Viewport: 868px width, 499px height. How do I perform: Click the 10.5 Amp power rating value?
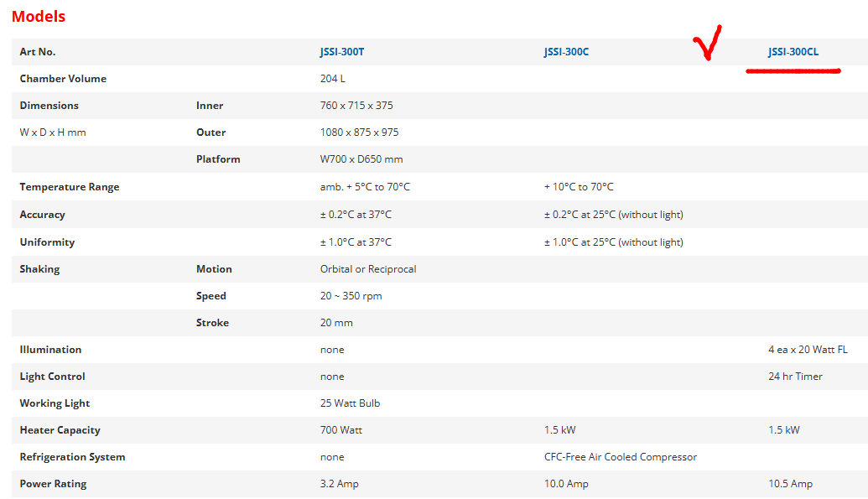point(790,484)
